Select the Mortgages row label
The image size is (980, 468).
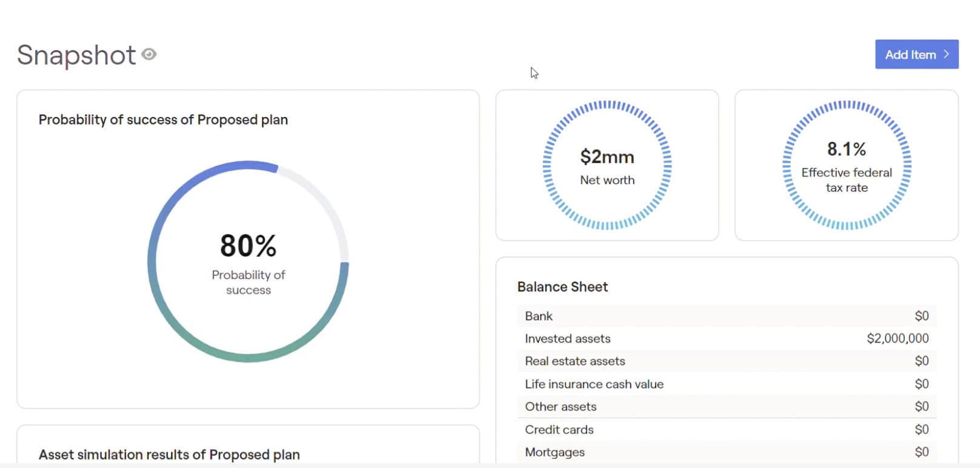pyautogui.click(x=555, y=452)
